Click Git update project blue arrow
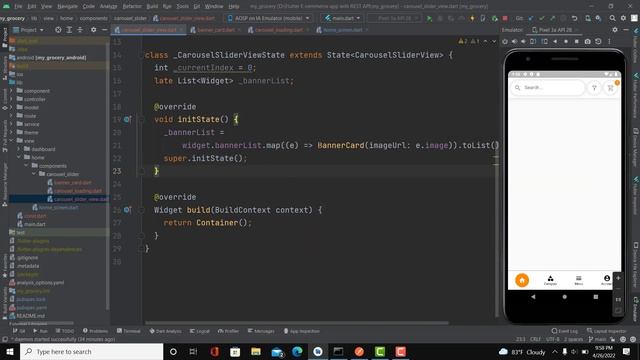The image size is (640, 360). pyautogui.click(x=531, y=18)
